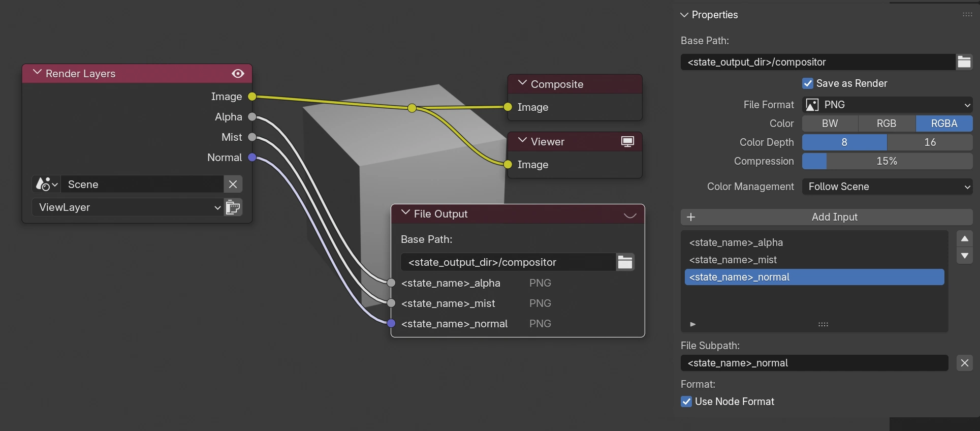This screenshot has width=980, height=431.
Task: Click the render active scene icon beside ViewLayer
Action: click(x=233, y=207)
